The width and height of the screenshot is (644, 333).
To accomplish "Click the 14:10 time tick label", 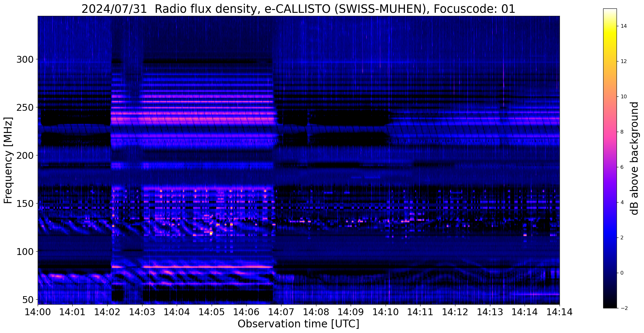I will tap(386, 312).
